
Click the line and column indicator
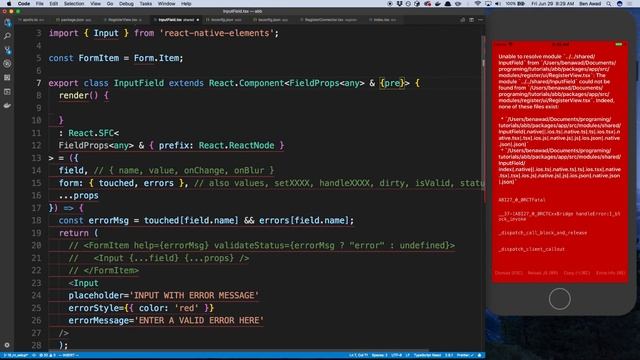(358, 356)
